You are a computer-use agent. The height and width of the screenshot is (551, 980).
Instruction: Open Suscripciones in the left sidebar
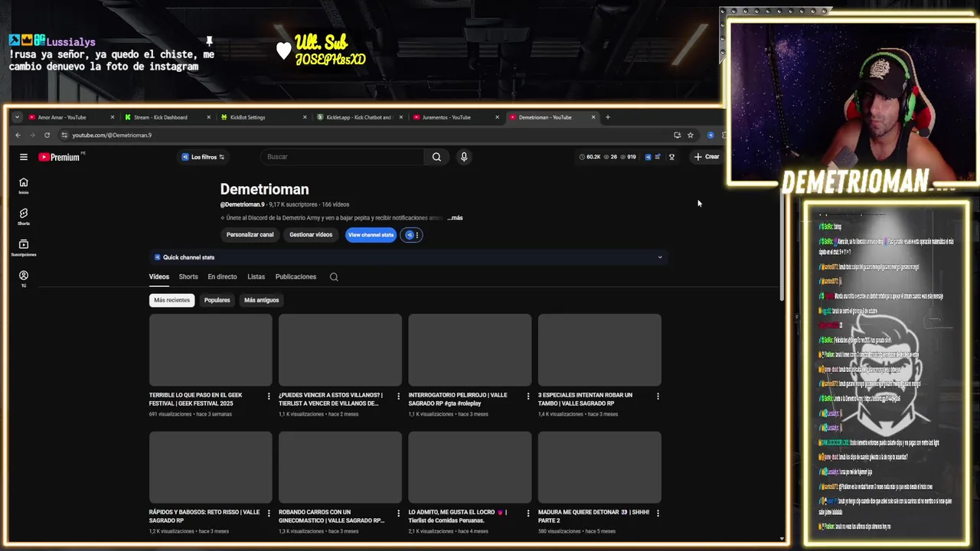(24, 248)
